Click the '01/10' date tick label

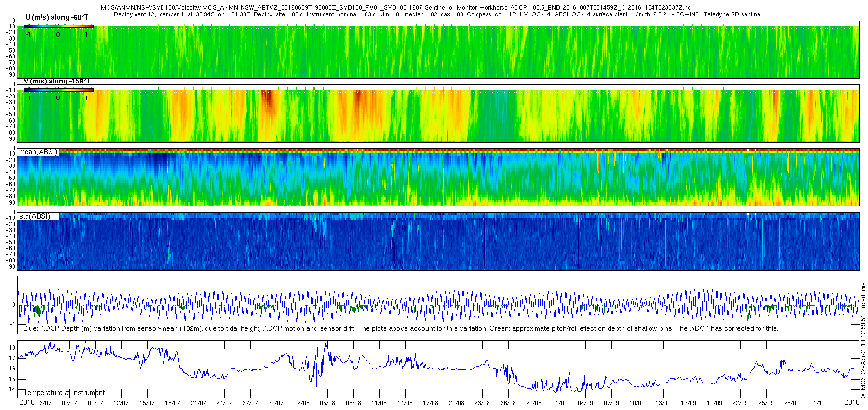point(818,403)
